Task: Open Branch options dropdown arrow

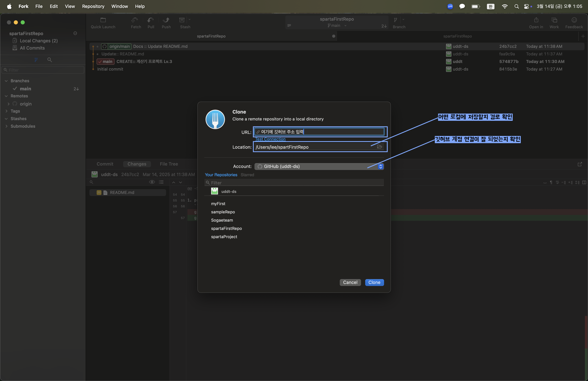Action: [x=404, y=19]
